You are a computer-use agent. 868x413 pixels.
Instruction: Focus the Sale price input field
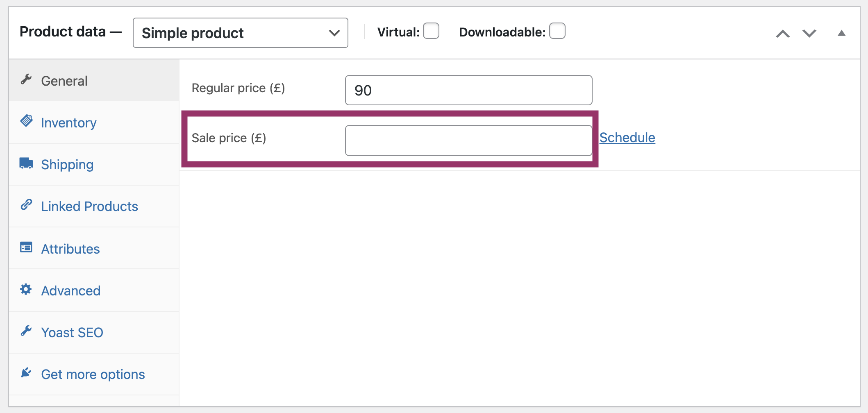click(x=468, y=141)
